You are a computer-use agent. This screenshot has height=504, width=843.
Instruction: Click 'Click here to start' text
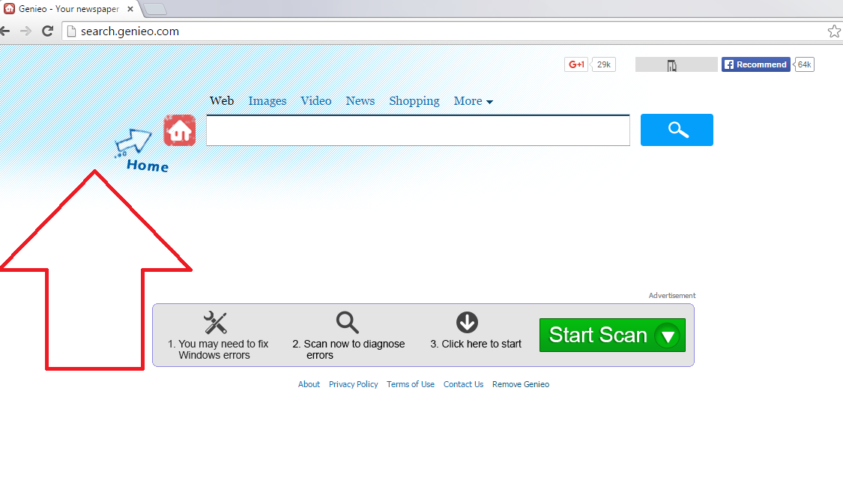click(x=476, y=344)
